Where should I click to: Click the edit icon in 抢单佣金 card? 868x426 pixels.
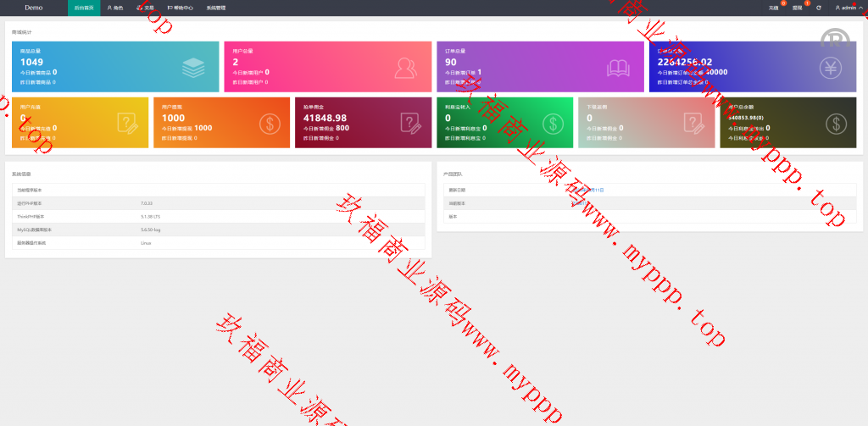411,124
